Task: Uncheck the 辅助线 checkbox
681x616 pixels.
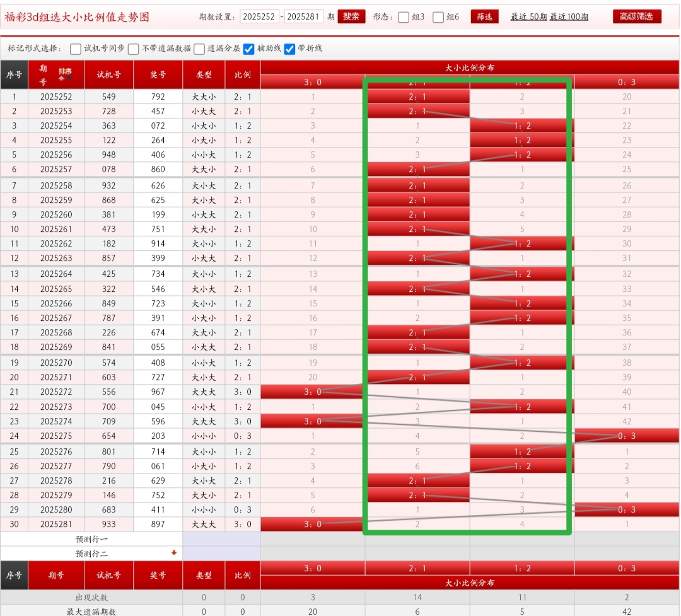Action: (249, 49)
